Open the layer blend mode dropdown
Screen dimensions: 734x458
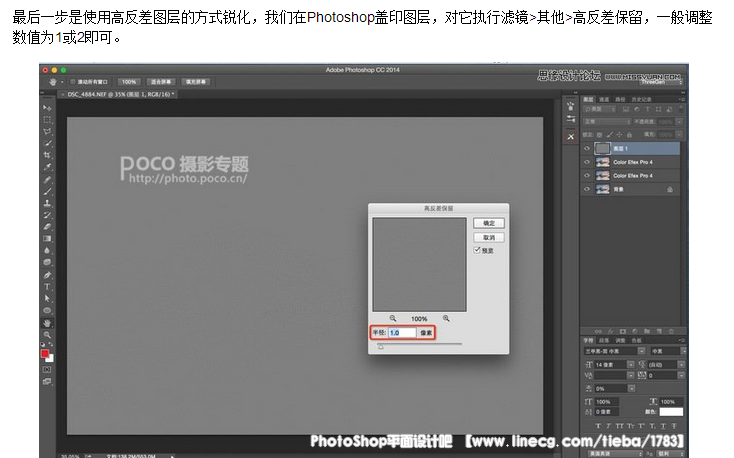[x=607, y=122]
